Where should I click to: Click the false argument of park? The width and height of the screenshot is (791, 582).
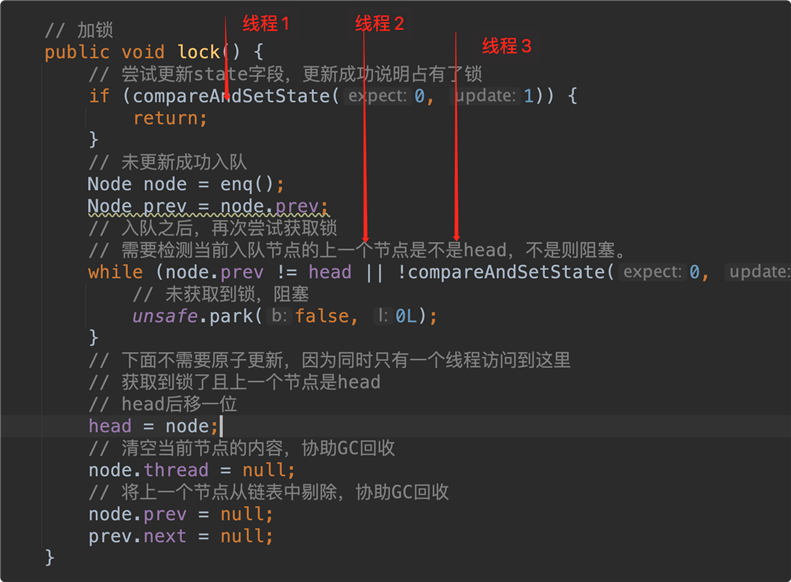(323, 316)
